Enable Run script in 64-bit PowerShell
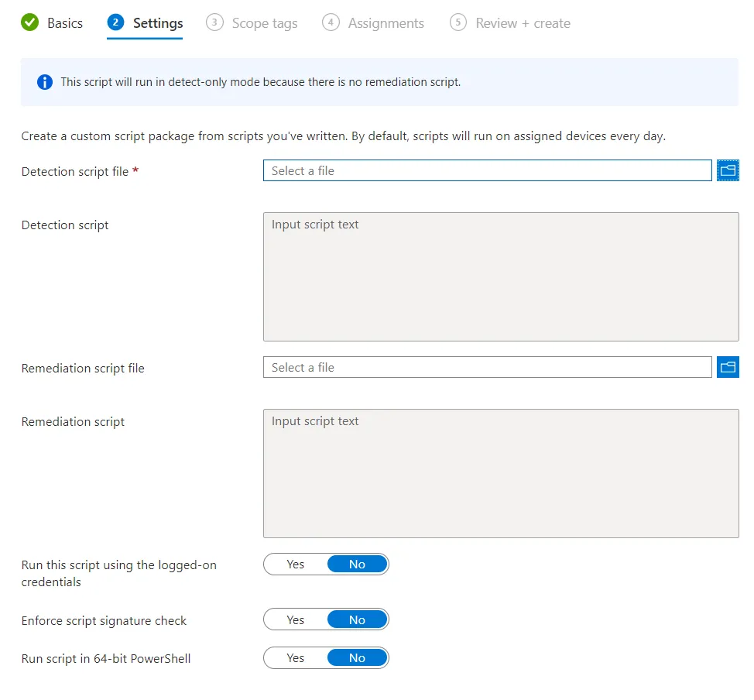This screenshot has height=700, width=754. 295,657
